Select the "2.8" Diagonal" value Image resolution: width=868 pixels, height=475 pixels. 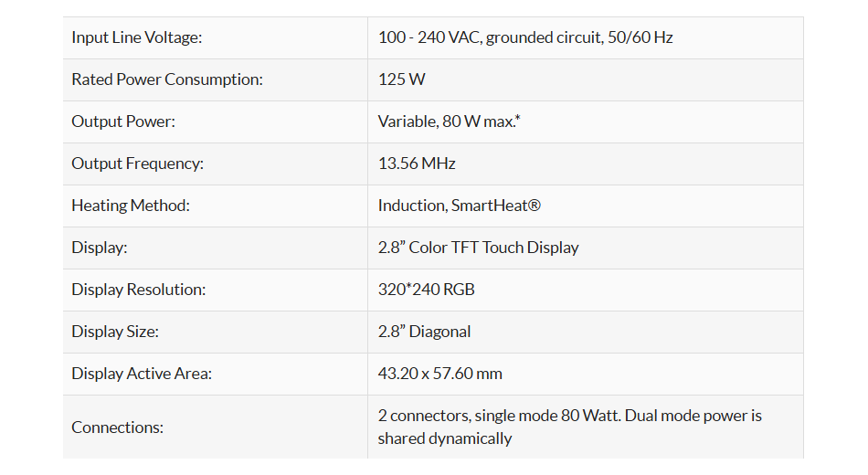(425, 332)
